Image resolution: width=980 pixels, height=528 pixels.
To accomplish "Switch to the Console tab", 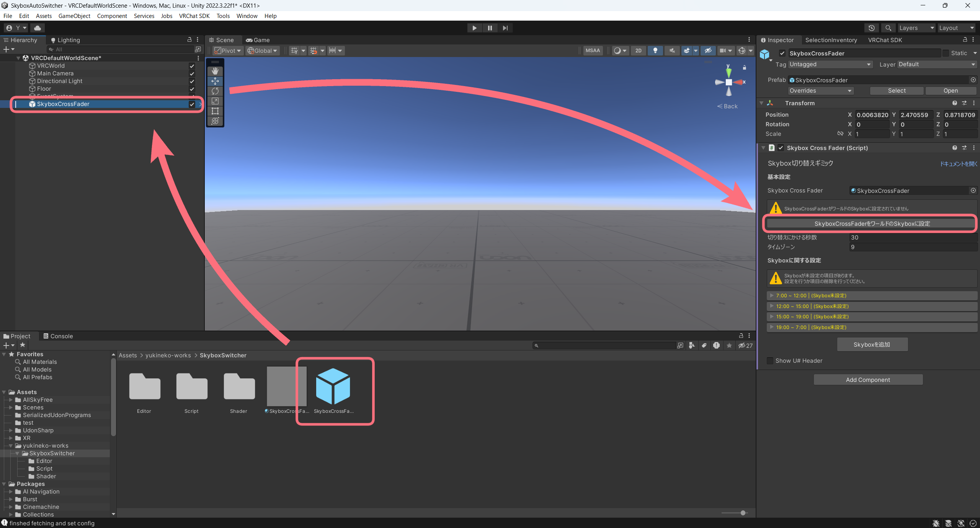I will (x=58, y=336).
